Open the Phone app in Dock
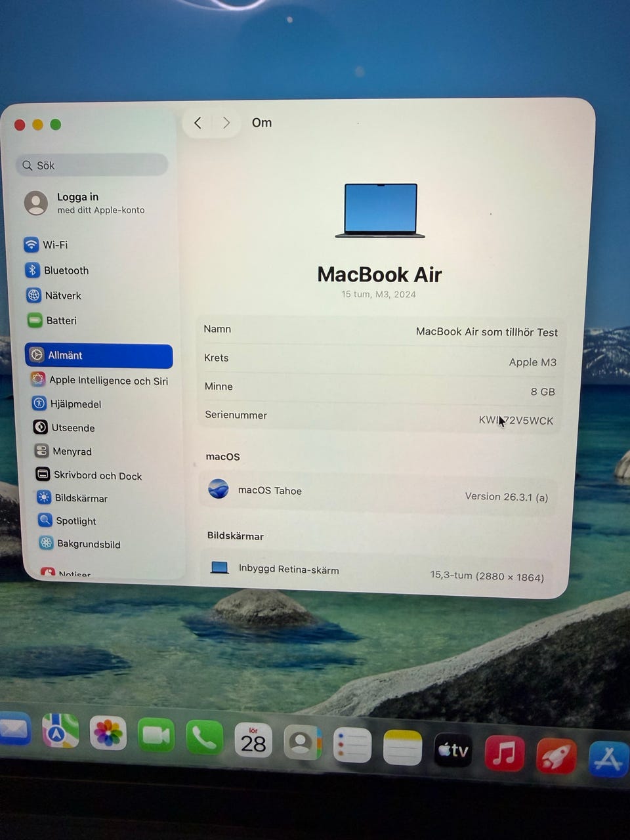 tap(204, 738)
